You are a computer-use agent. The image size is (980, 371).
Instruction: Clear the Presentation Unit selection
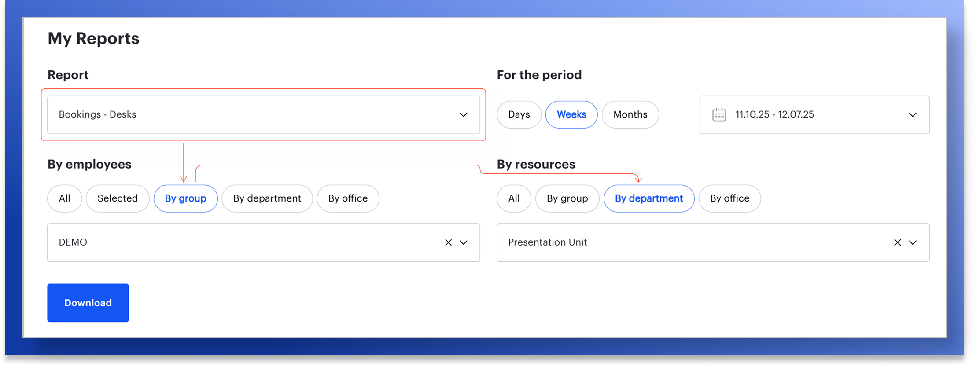[897, 242]
